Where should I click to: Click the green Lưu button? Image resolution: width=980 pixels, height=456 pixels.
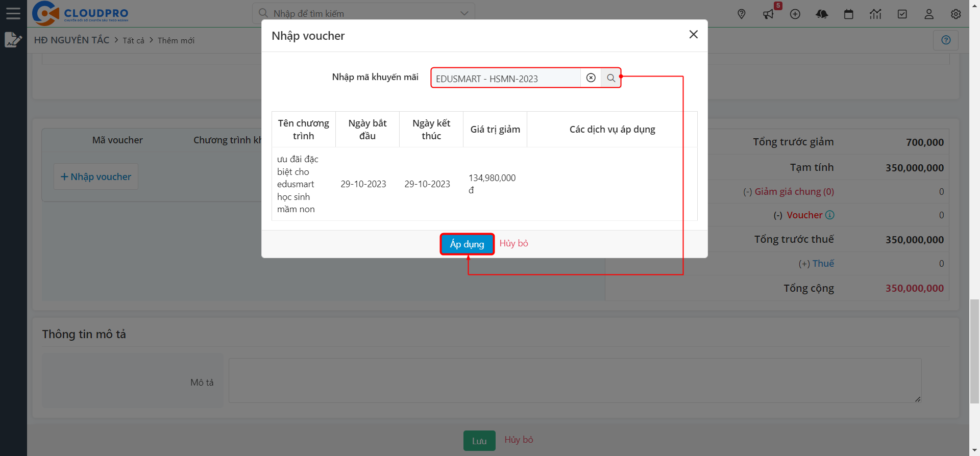[479, 441]
